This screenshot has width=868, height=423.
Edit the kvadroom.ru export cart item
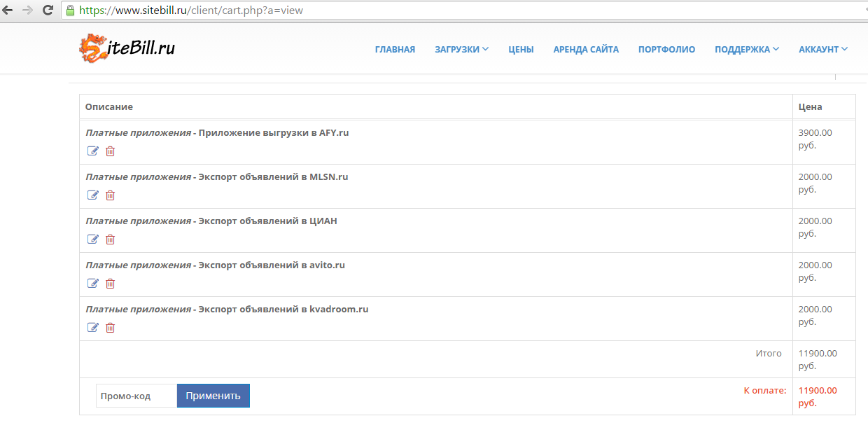tap(92, 328)
